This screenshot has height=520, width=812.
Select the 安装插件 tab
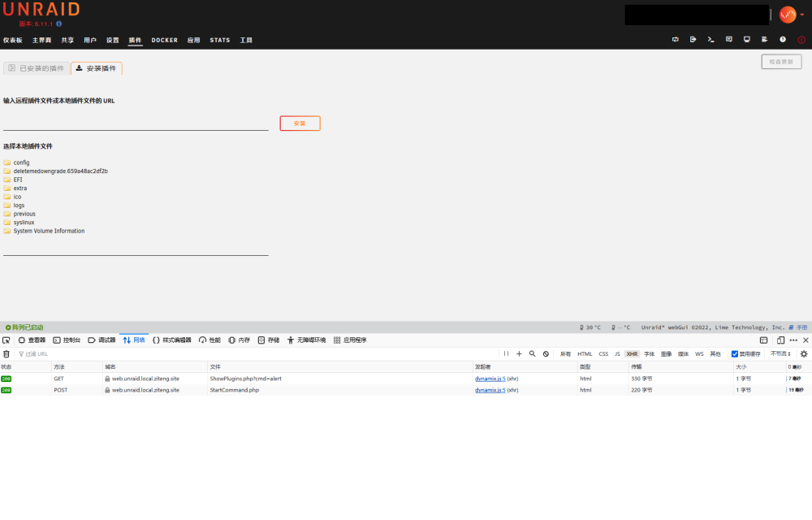click(x=97, y=68)
